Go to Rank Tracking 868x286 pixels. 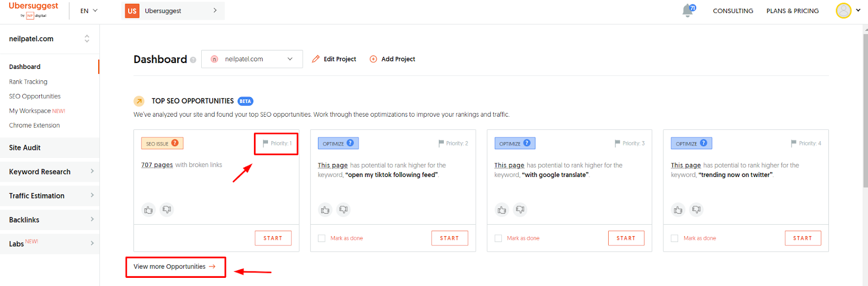coord(28,82)
